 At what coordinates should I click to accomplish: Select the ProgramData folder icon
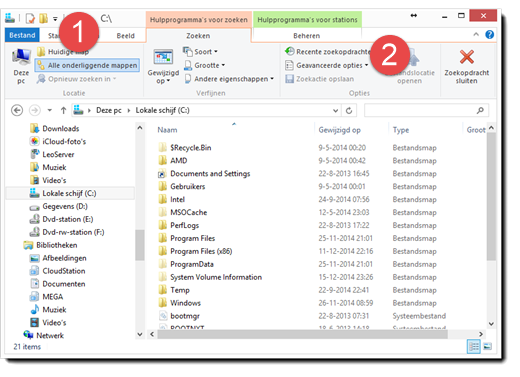[162, 264]
